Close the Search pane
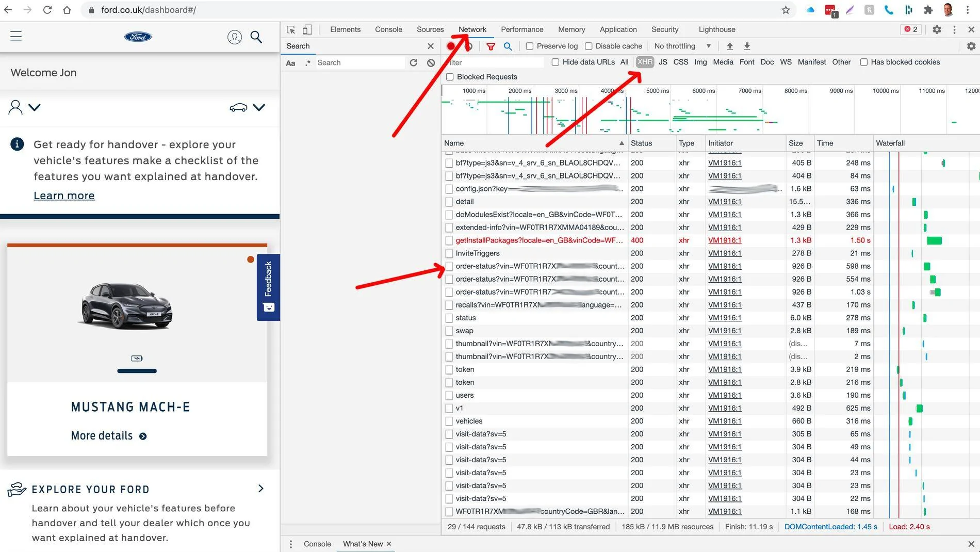Viewport: 980px width, 552px height. pyautogui.click(x=431, y=46)
